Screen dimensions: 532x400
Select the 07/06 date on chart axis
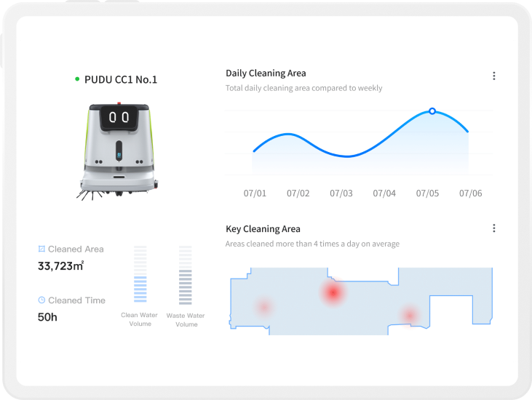point(470,193)
